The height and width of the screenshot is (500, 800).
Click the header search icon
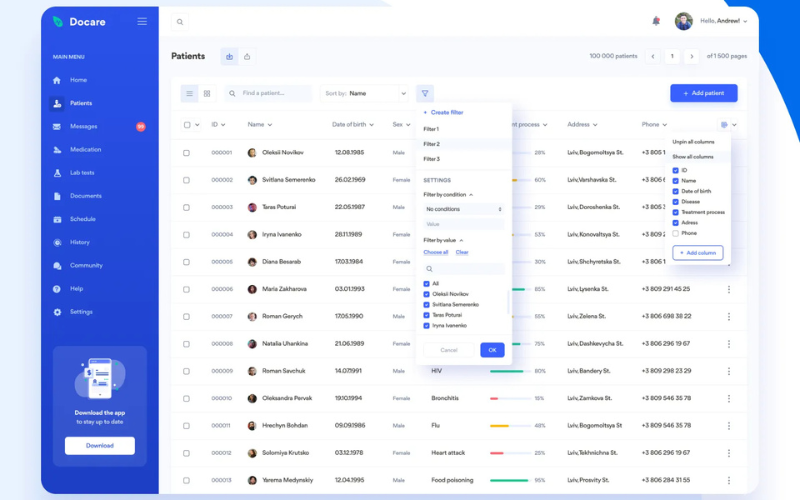click(x=180, y=21)
